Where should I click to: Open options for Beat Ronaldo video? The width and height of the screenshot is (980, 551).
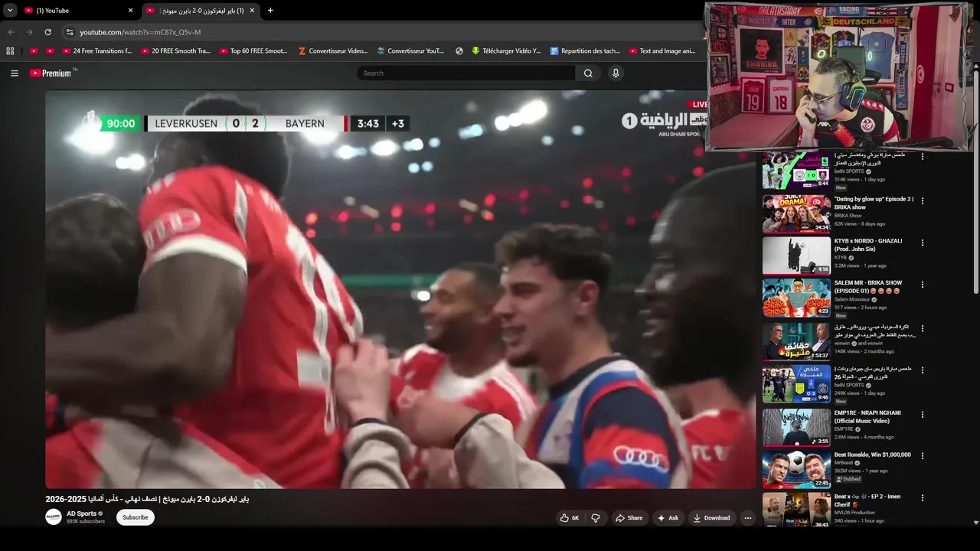[923, 456]
